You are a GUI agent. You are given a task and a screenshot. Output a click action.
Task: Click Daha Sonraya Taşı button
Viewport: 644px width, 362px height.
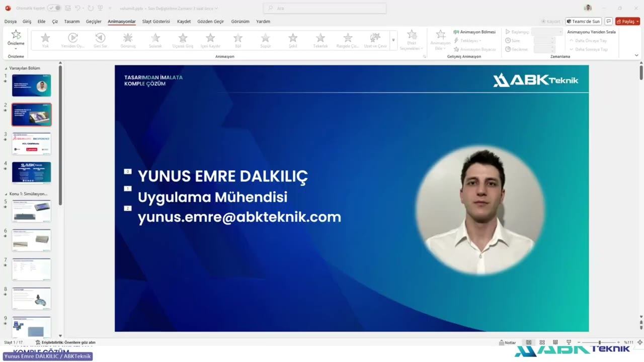(589, 49)
